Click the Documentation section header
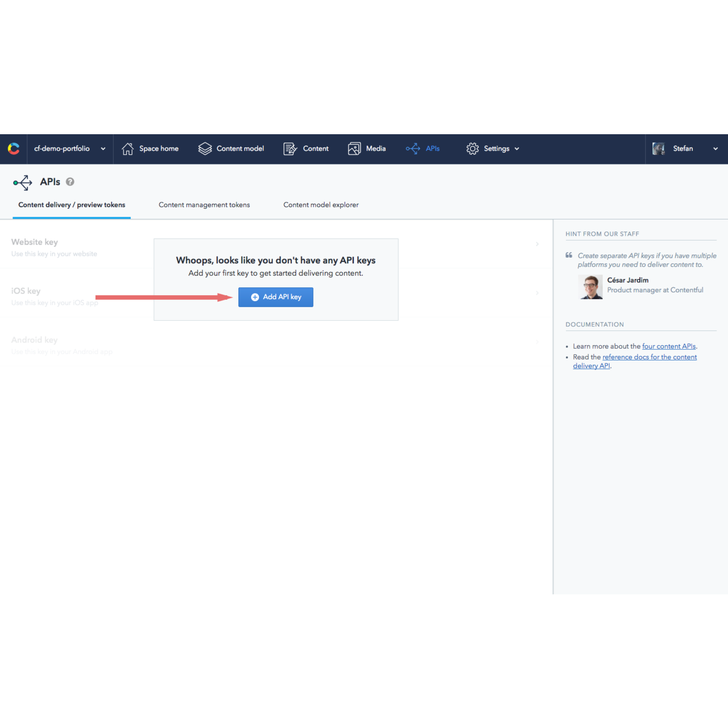Viewport: 728px width, 728px height. click(x=594, y=325)
